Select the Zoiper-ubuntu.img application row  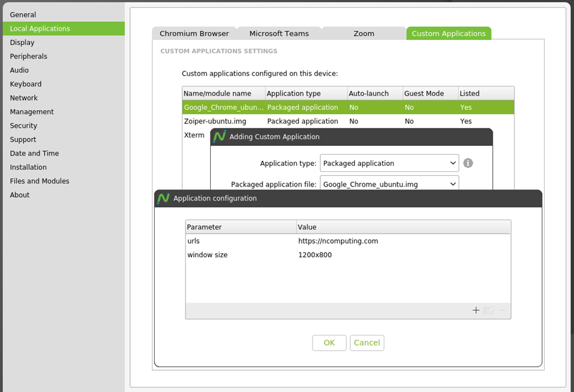click(x=348, y=121)
